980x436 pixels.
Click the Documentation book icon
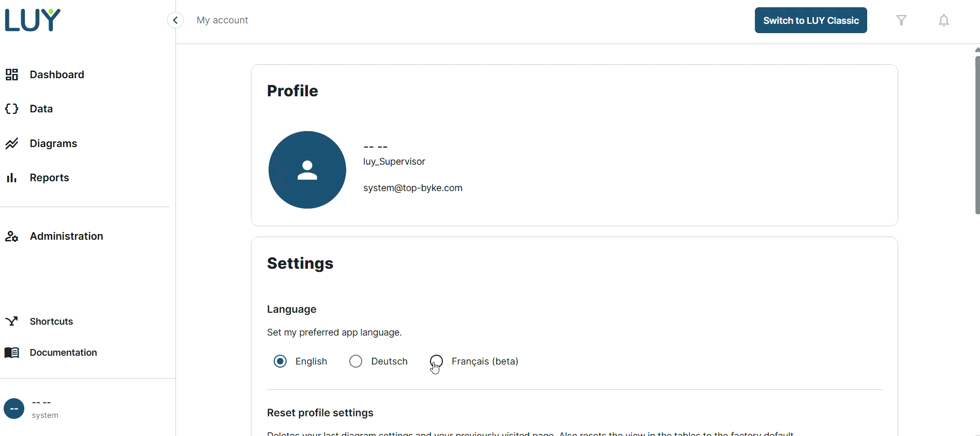click(x=12, y=353)
